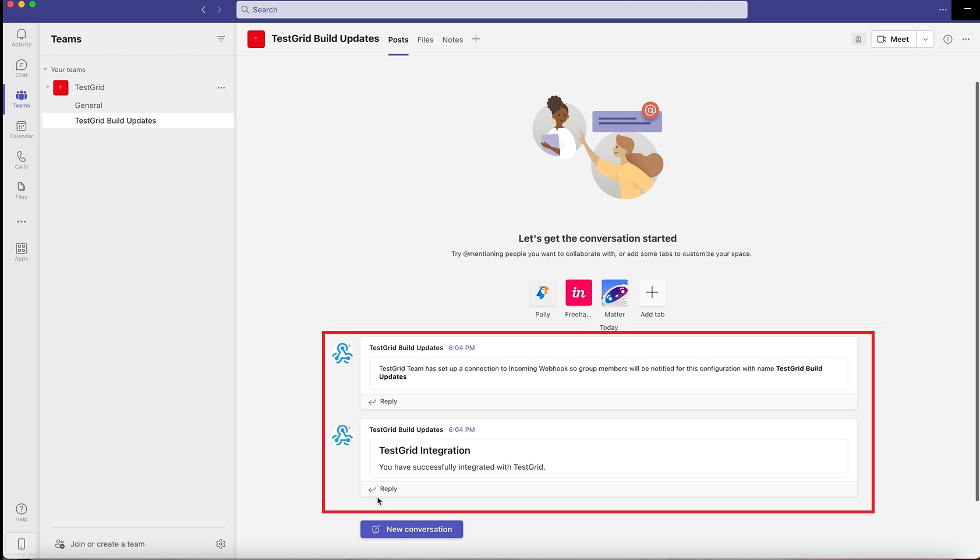Open TestGrid team more options ellipsis
The height and width of the screenshot is (560, 980).
point(221,87)
